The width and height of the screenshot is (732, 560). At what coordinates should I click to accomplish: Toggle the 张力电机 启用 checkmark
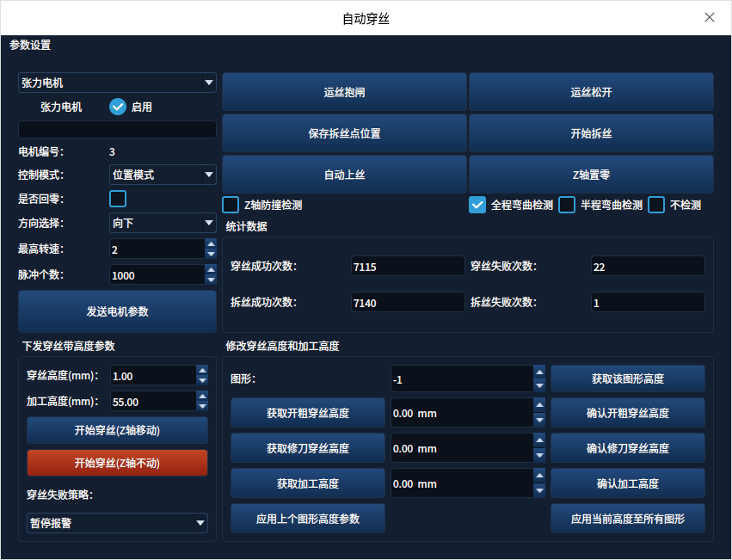click(x=118, y=107)
